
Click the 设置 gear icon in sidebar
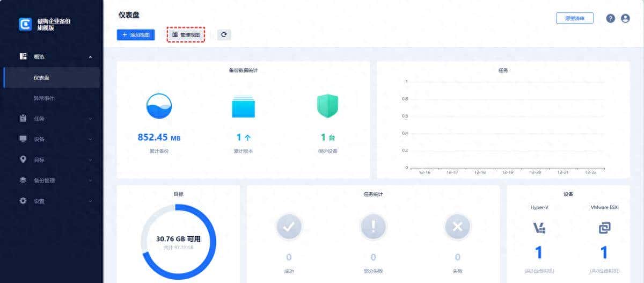[x=23, y=201]
